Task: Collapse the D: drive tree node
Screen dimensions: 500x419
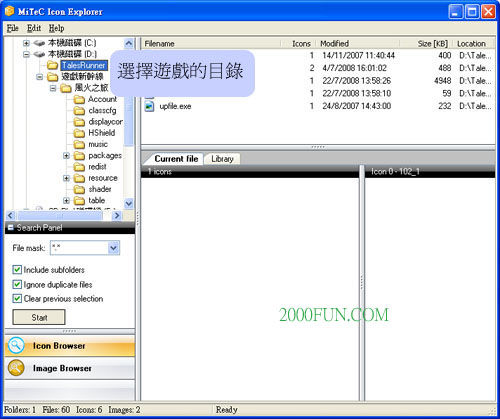Action: click(26, 54)
